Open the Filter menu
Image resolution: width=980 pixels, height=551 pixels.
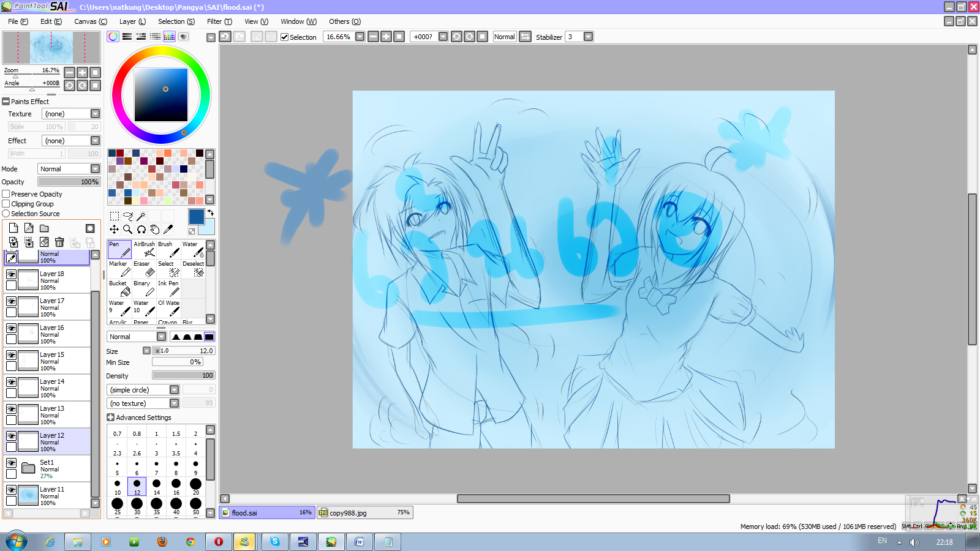tap(219, 21)
